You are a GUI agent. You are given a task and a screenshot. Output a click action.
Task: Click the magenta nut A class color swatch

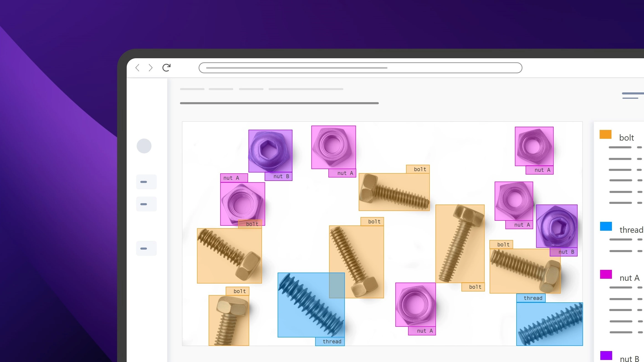pos(606,274)
